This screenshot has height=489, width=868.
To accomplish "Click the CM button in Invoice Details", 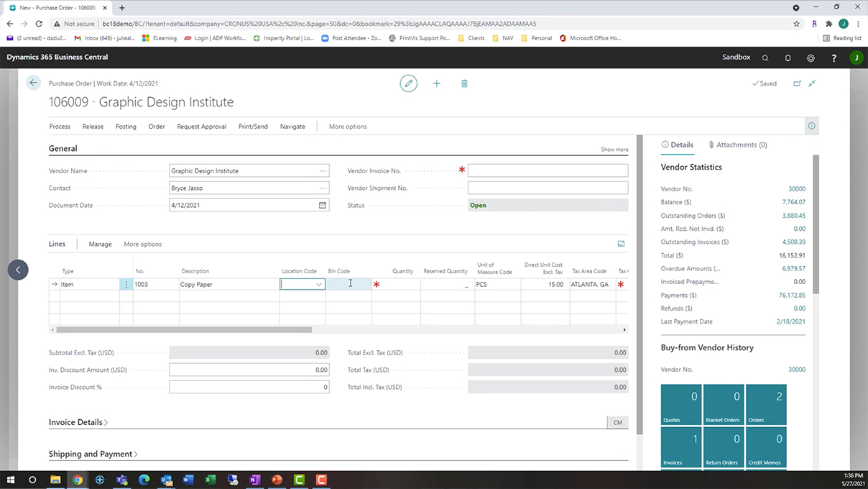I will click(617, 422).
